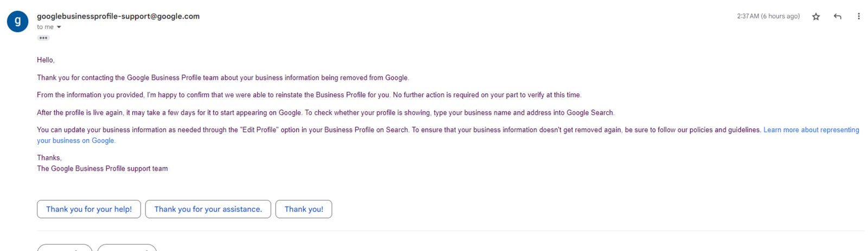Pick the short 'Thank you!' smart reply
The height and width of the screenshot is (251, 868).
point(304,209)
